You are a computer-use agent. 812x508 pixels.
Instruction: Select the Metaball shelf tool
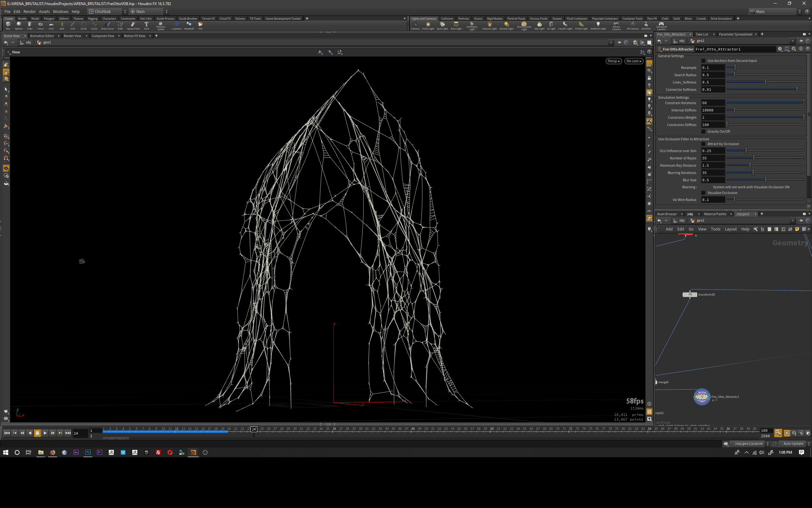[189, 25]
